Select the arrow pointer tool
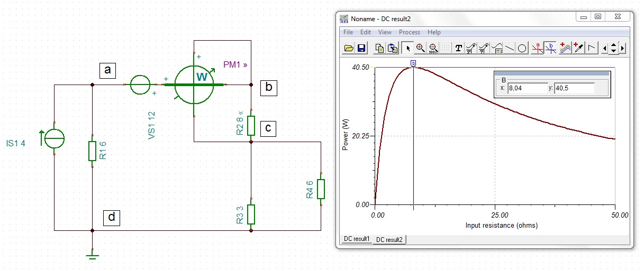 click(407, 48)
